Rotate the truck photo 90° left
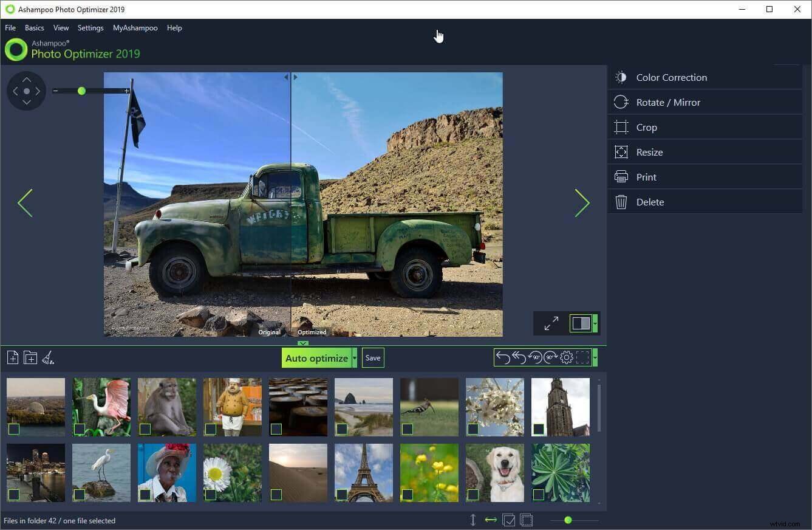The image size is (812, 530). (535, 357)
